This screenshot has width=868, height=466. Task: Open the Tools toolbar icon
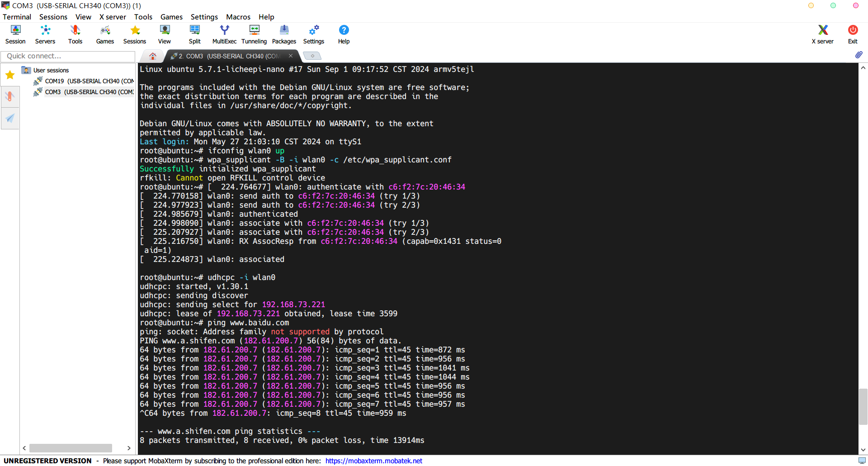point(75,34)
